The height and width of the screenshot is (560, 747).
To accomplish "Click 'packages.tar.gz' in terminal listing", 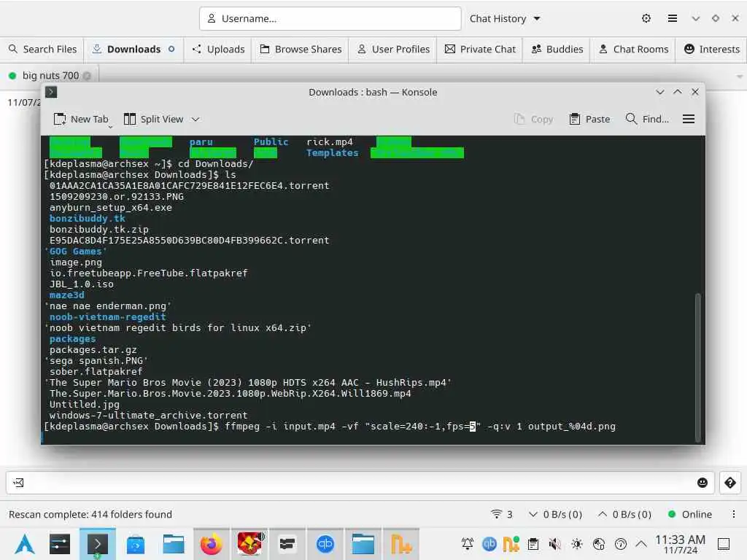I will point(93,350).
